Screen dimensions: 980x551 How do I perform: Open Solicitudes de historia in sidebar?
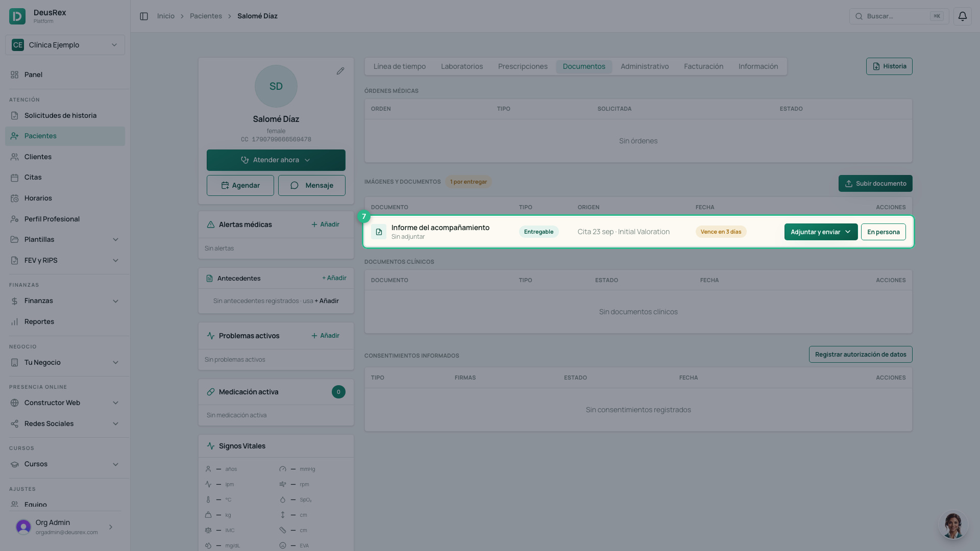(65, 115)
